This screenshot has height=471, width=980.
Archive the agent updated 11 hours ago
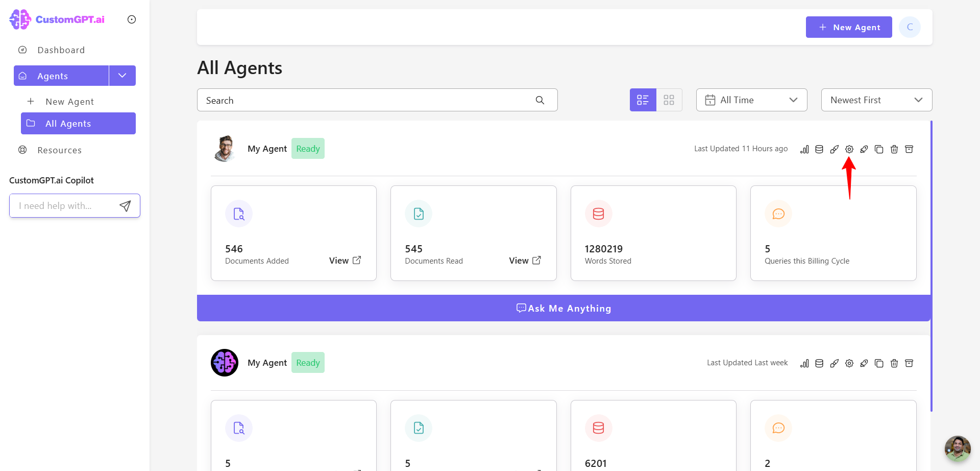[x=909, y=149]
